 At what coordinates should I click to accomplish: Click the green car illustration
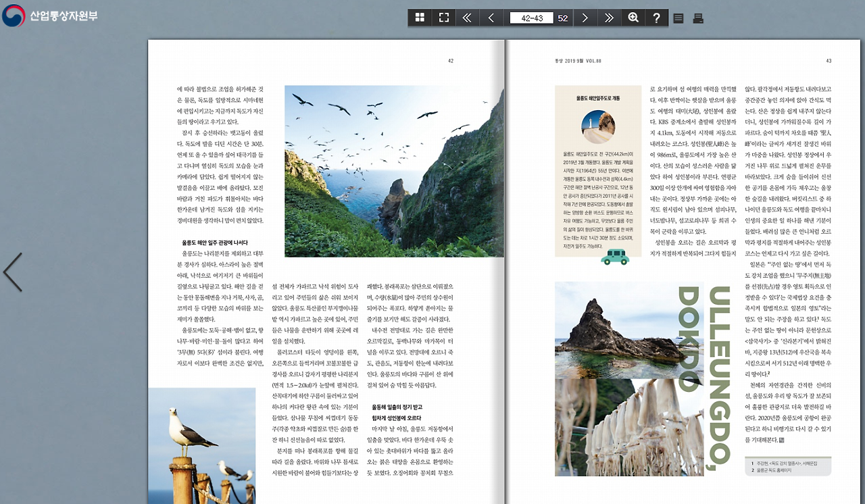point(614,256)
